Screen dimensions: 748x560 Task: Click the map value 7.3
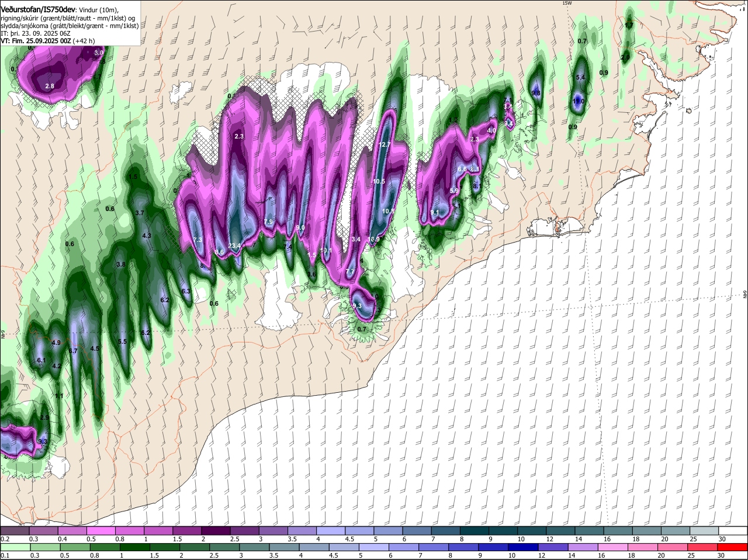coord(198,240)
